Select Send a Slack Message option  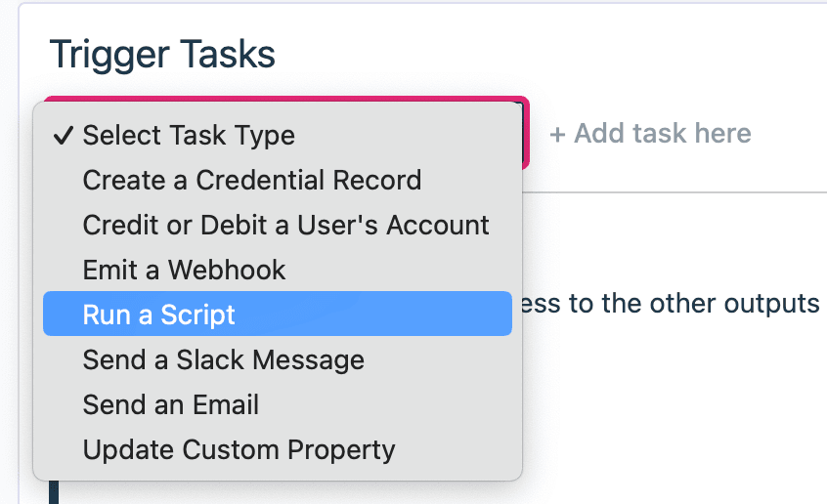pos(223,359)
